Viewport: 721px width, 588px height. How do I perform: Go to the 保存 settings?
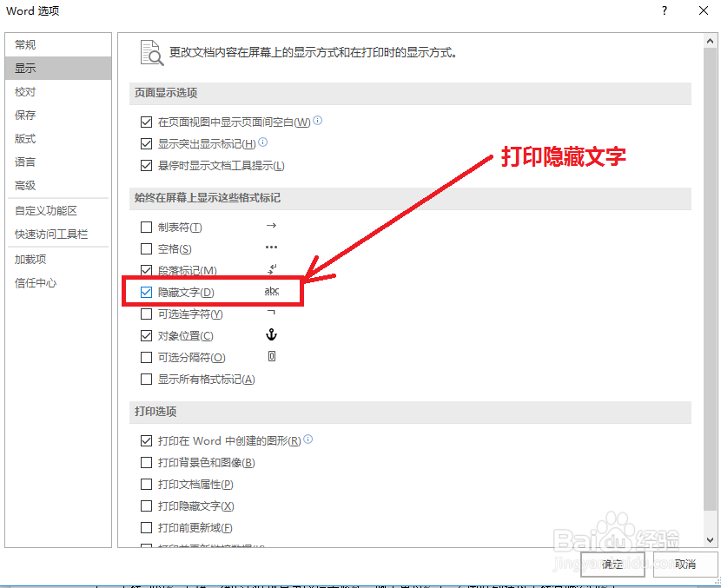pos(58,115)
